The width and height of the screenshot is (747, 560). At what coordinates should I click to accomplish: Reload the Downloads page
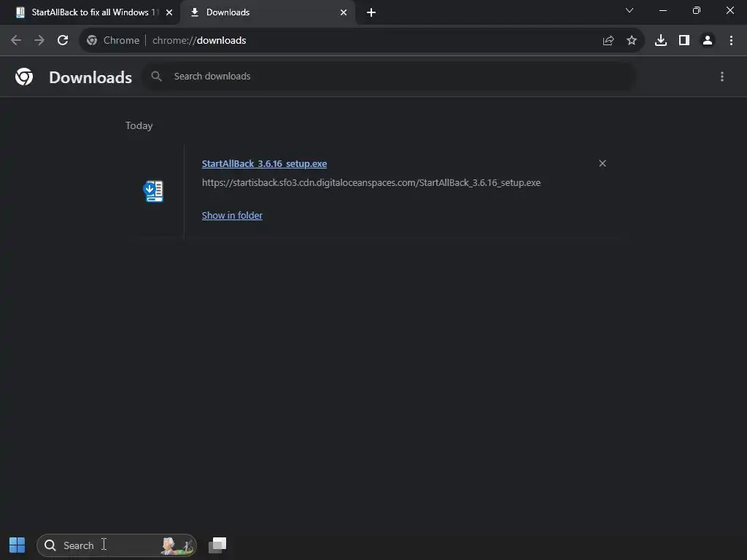[63, 41]
